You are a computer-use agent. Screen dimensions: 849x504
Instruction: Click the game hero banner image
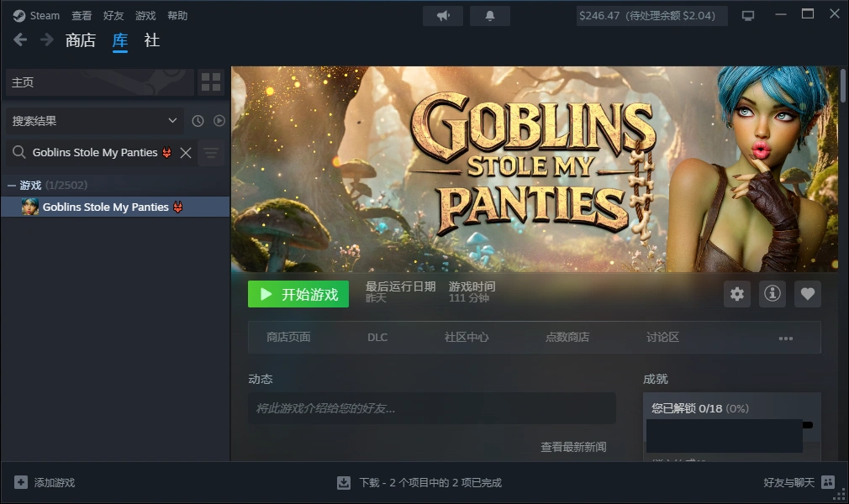point(535,169)
